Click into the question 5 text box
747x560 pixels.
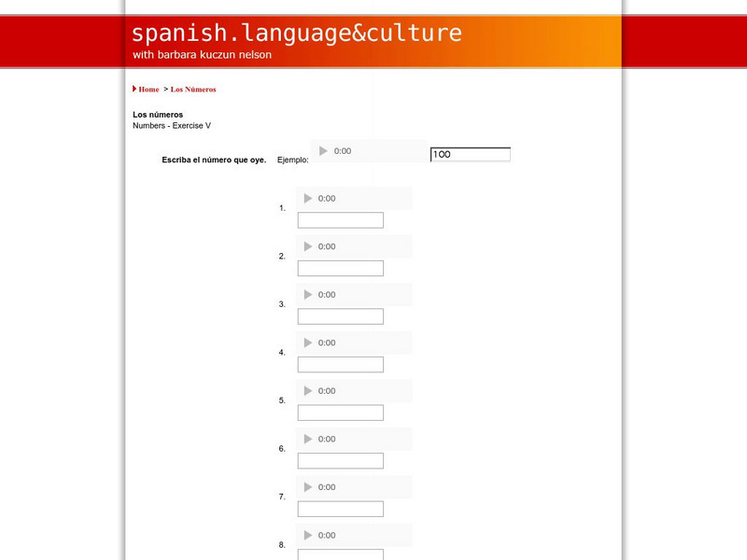click(x=341, y=413)
